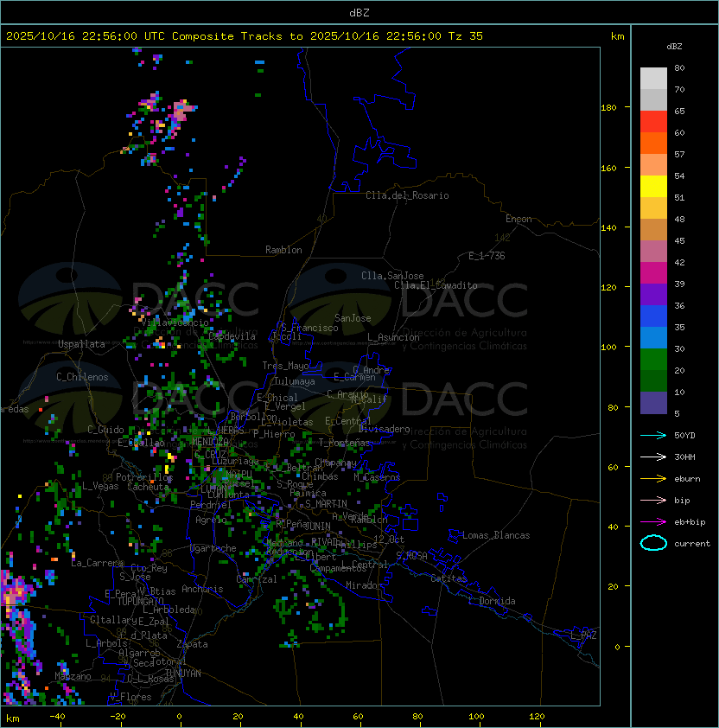Click the 'dBZ' heading above the color legend
Viewport: 719px width, 728px height.
[674, 47]
